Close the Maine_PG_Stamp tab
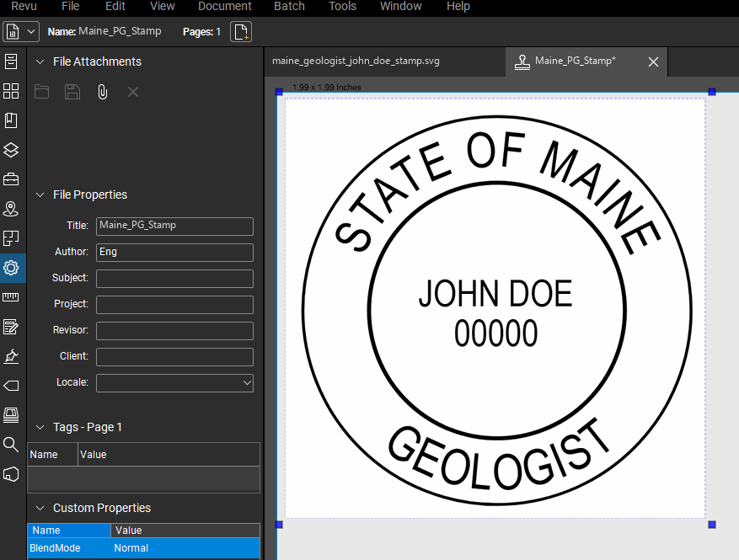This screenshot has width=739, height=560. [x=653, y=61]
